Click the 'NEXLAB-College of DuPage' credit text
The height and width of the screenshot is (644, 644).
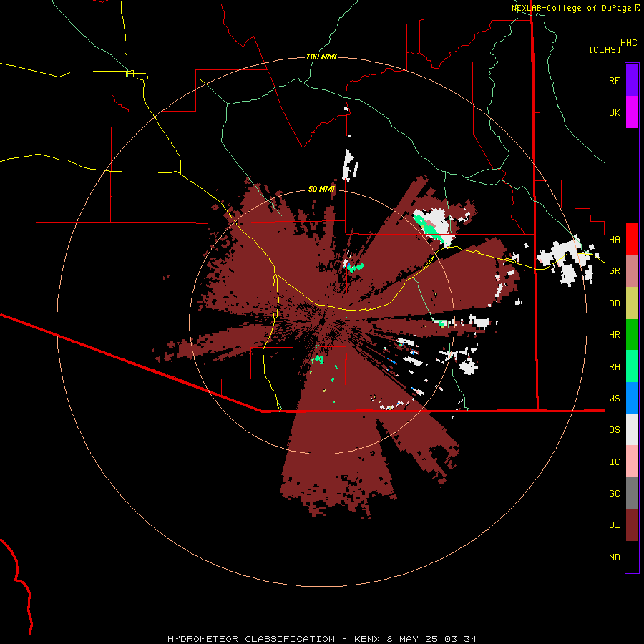point(571,8)
